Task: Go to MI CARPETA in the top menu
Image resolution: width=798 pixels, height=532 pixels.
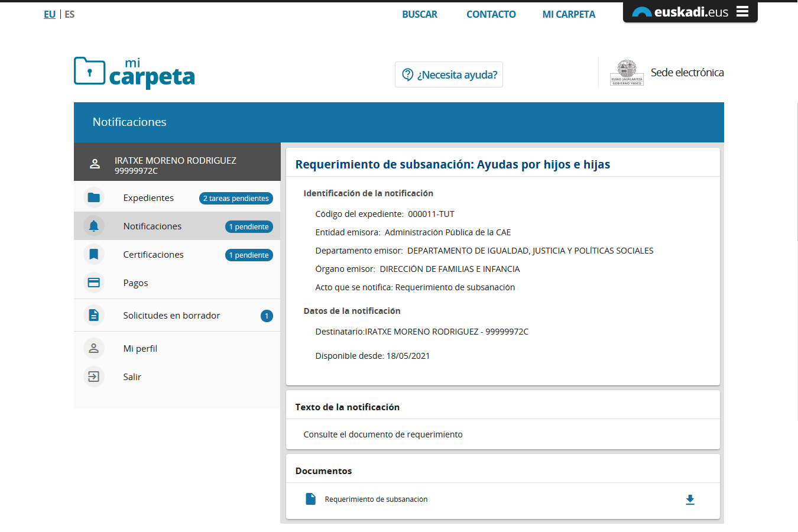Action: click(569, 14)
